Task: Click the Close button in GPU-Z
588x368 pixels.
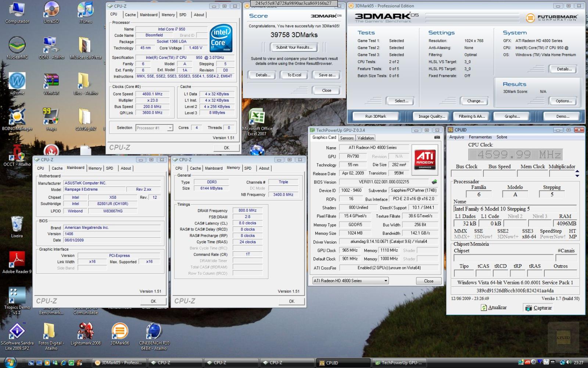Action: 429,281
